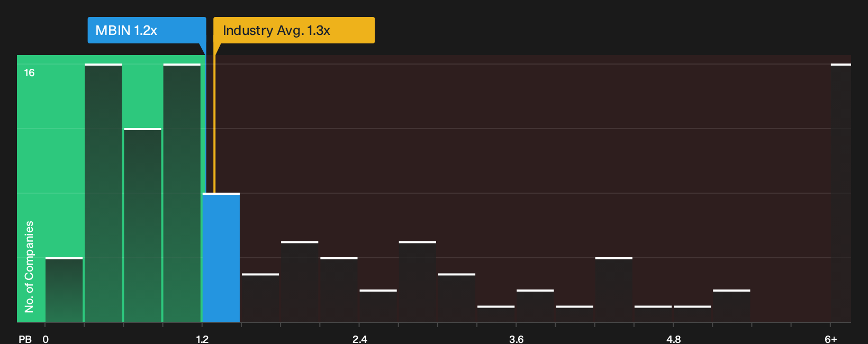Click the tall green bar ending at 1.2
The height and width of the screenshot is (344, 868).
pos(182,193)
